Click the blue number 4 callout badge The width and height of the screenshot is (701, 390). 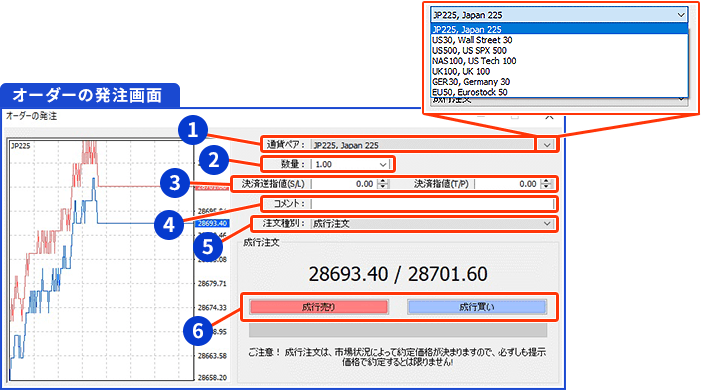[169, 225]
